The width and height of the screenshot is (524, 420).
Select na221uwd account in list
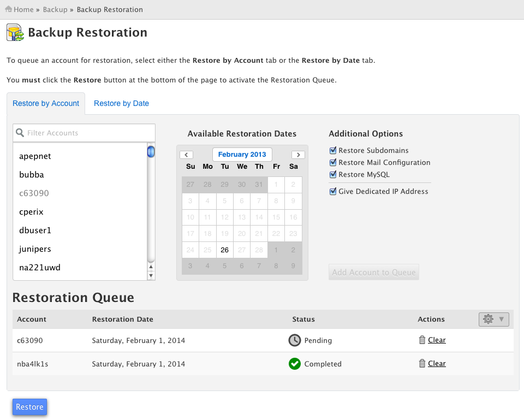click(x=40, y=268)
